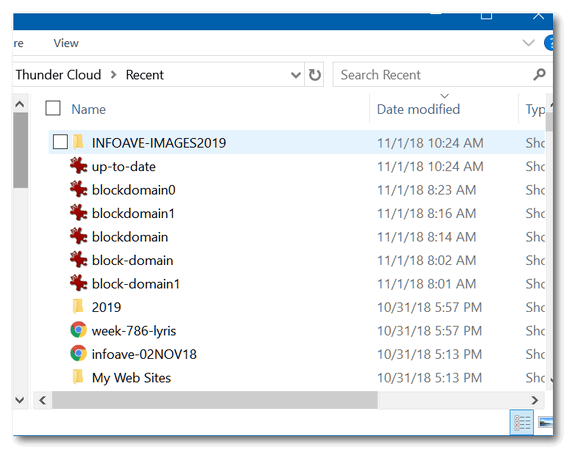Screen dimensions: 567x450
Task: Expand the address bar history dropdown
Action: [296, 75]
